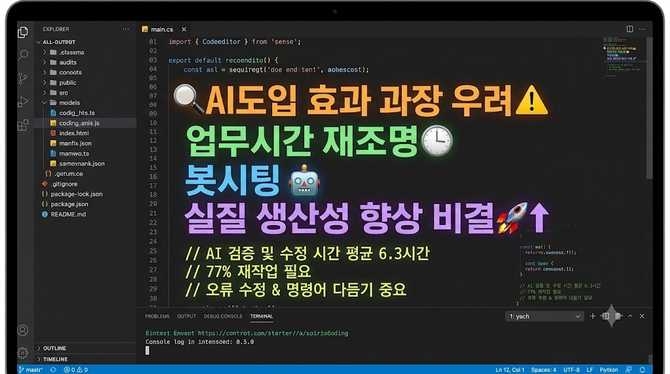Open Explorer more actions ellipsis
This screenshot has height=374, width=670.
click(x=125, y=29)
